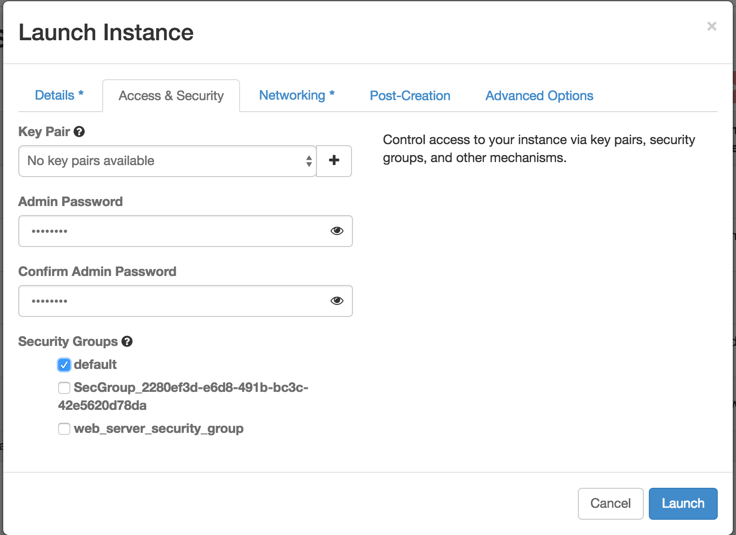The image size is (736, 535).
Task: Close the Launch Instance dialog with X
Action: click(711, 27)
